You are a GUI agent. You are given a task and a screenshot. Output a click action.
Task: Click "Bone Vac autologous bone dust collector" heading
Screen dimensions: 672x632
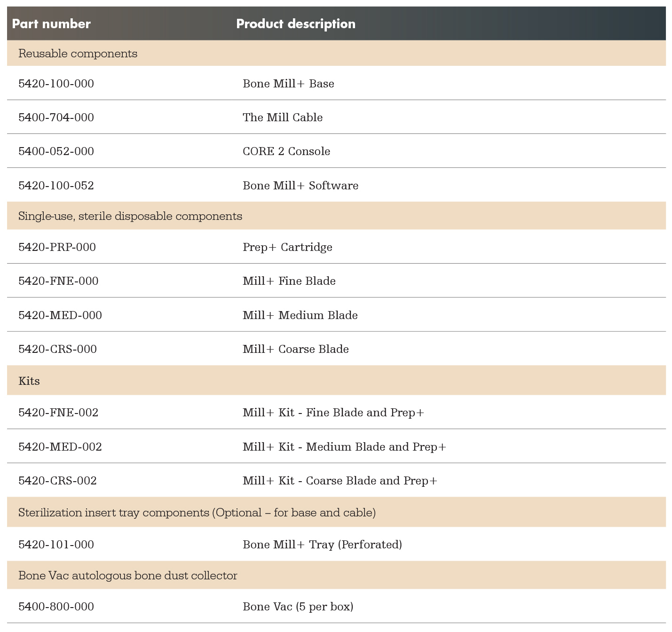pos(128,576)
